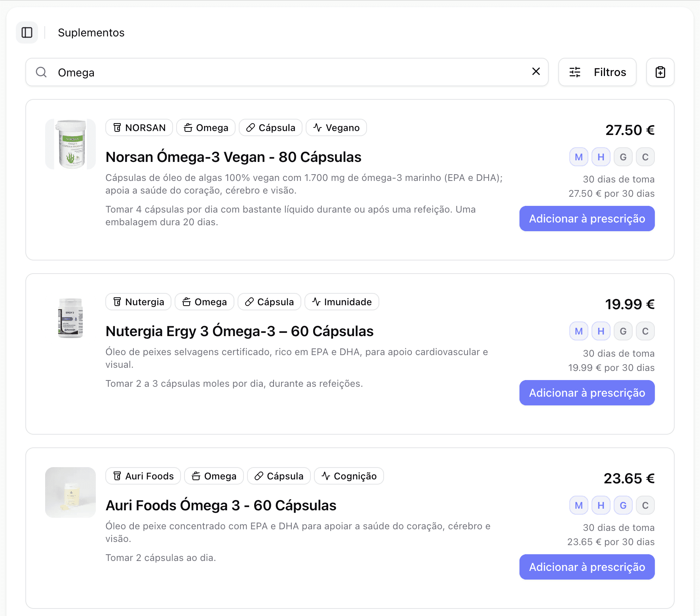Click the 23.65 € price
700x616 pixels.
[629, 478]
